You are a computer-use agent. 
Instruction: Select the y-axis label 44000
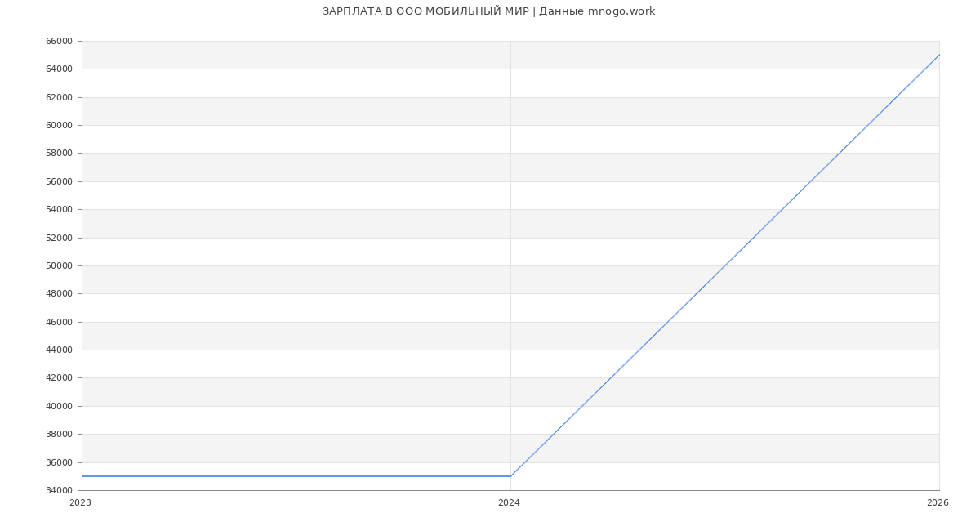(60, 350)
